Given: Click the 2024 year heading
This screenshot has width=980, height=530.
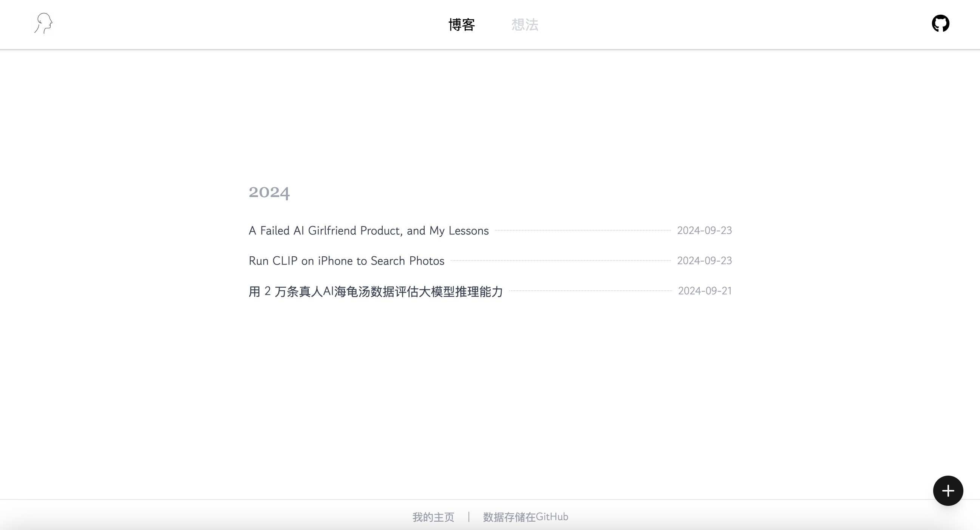Looking at the screenshot, I should point(269,193).
